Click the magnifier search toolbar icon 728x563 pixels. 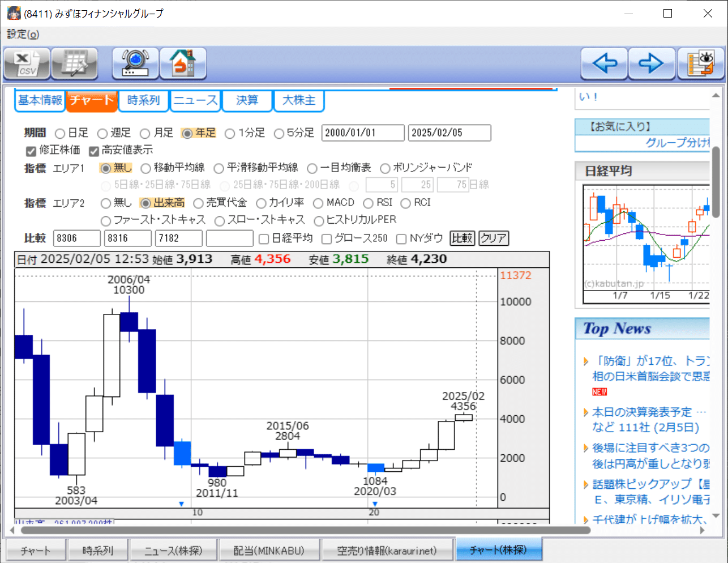pos(135,63)
